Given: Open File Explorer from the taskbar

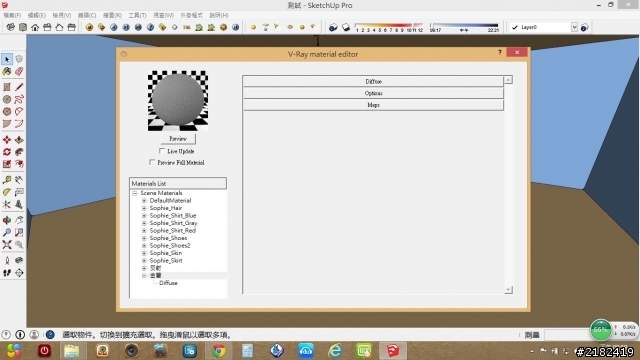Looking at the screenshot, I should coord(71,351).
